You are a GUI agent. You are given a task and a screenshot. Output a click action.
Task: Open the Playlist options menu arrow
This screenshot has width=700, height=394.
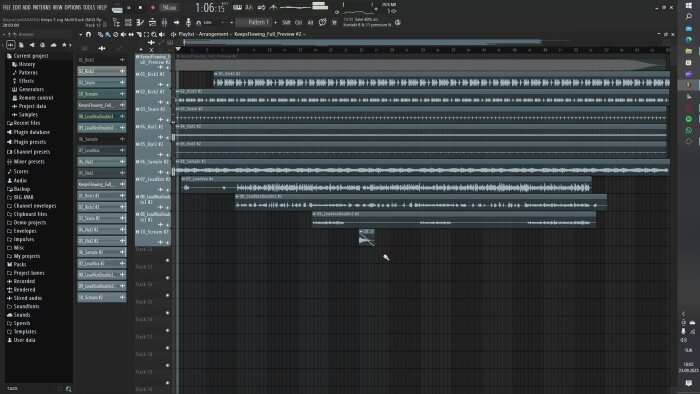click(x=80, y=34)
